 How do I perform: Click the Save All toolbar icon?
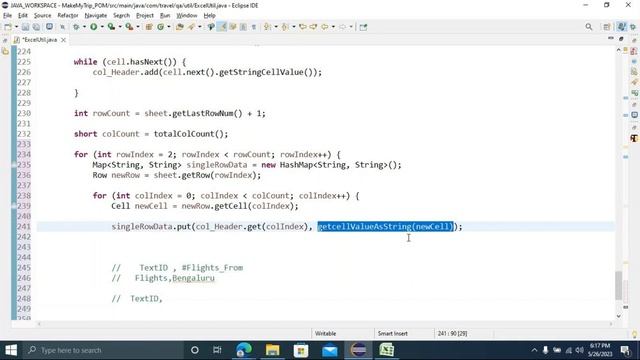[36, 27]
